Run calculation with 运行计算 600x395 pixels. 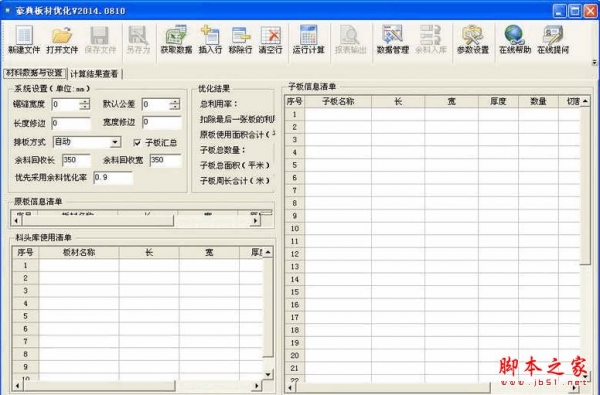308,39
